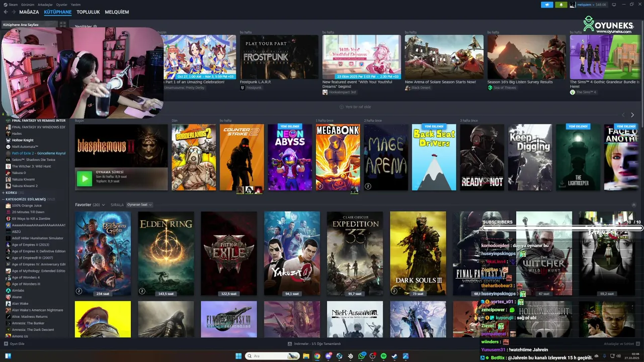Go back with the left navigation arrow
The width and height of the screenshot is (644, 362).
(7, 12)
